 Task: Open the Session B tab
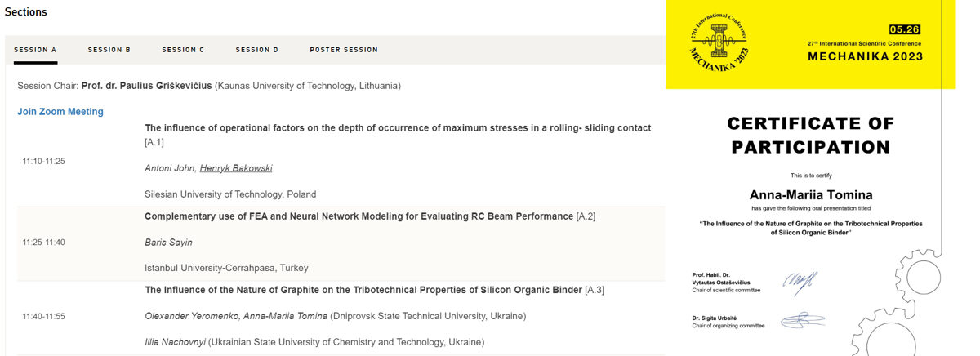pyautogui.click(x=109, y=50)
